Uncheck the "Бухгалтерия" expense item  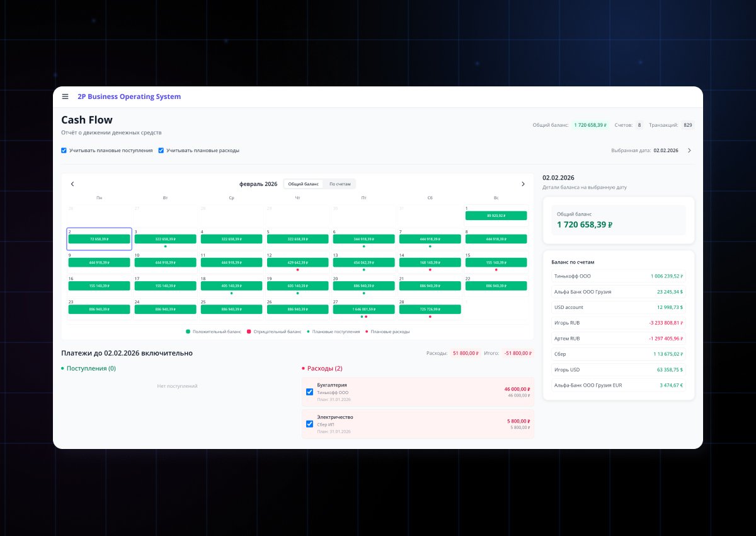309,392
